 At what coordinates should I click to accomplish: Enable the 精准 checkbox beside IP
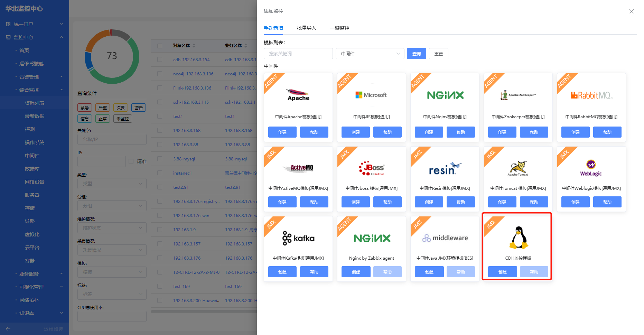(131, 161)
